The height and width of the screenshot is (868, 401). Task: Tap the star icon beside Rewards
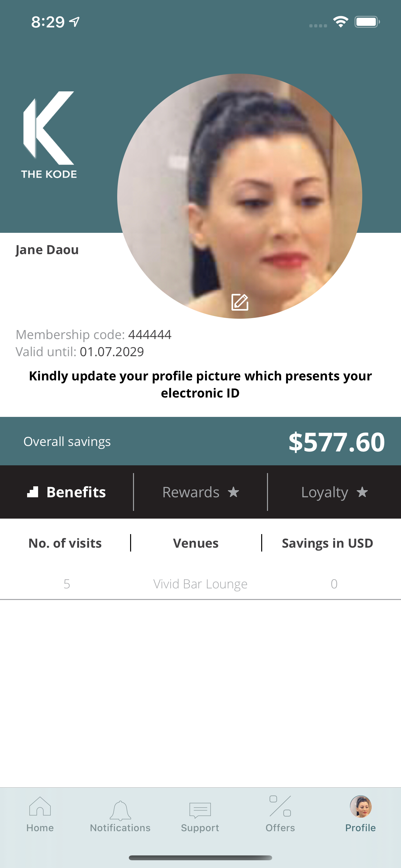tap(233, 492)
